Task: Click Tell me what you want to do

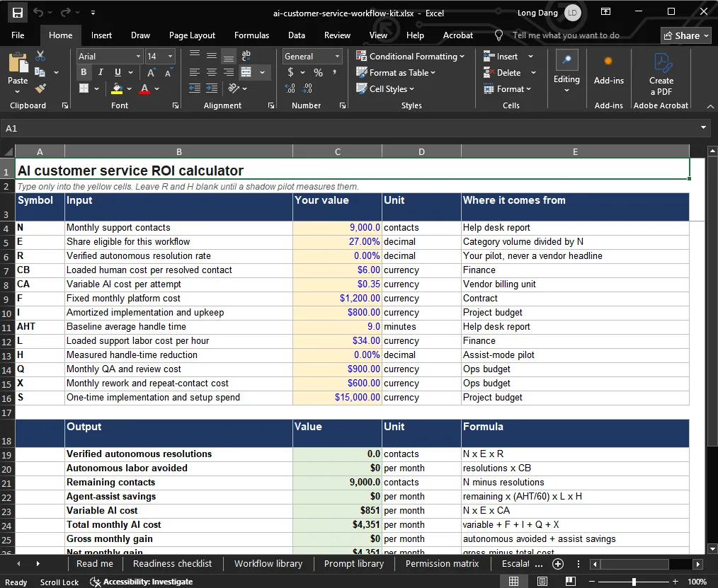Action: tap(566, 35)
